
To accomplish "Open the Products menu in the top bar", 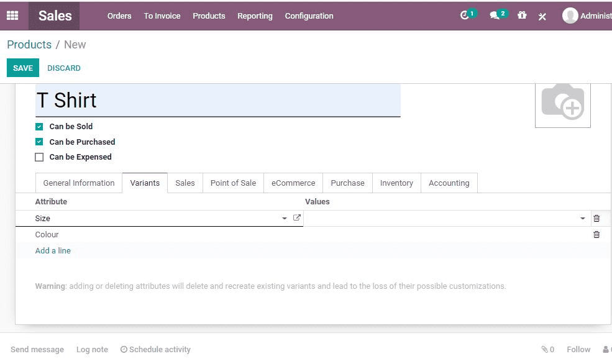I will [209, 16].
